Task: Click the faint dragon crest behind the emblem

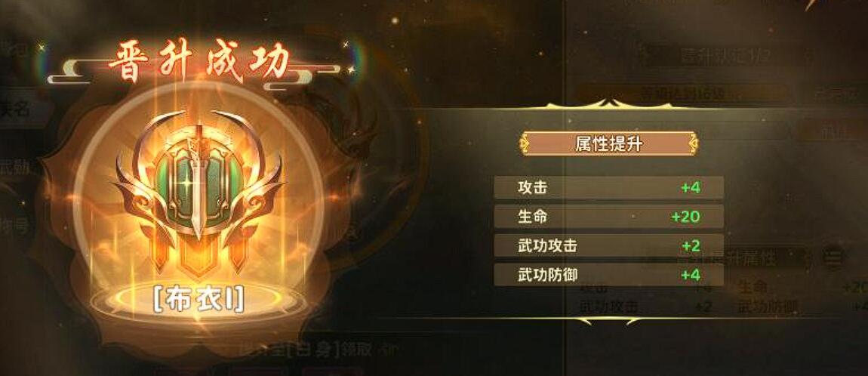Action: pos(346,138)
